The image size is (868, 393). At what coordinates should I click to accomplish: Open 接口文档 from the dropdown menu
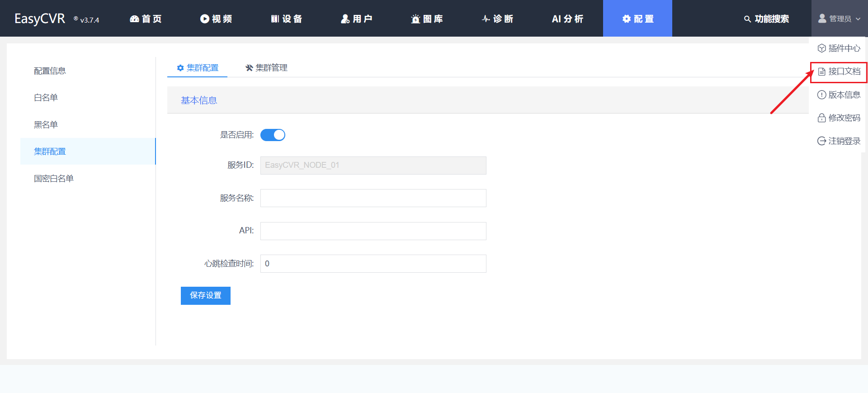(839, 72)
